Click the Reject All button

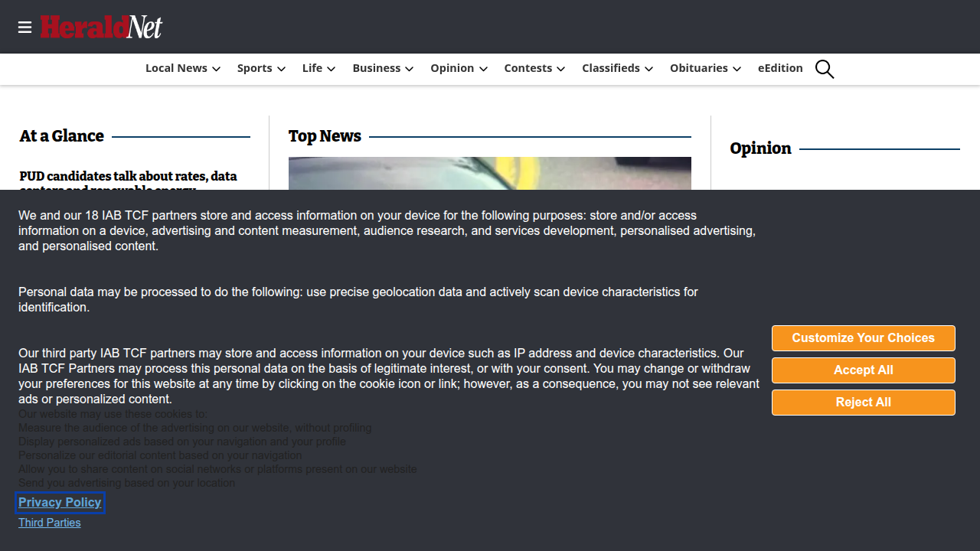(x=864, y=403)
